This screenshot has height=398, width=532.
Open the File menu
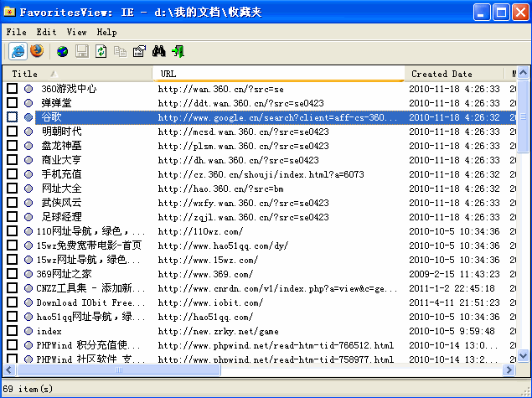[16, 32]
